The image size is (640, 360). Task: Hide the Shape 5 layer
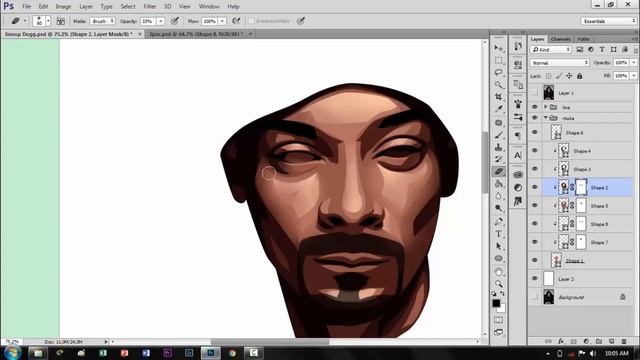pos(535,205)
